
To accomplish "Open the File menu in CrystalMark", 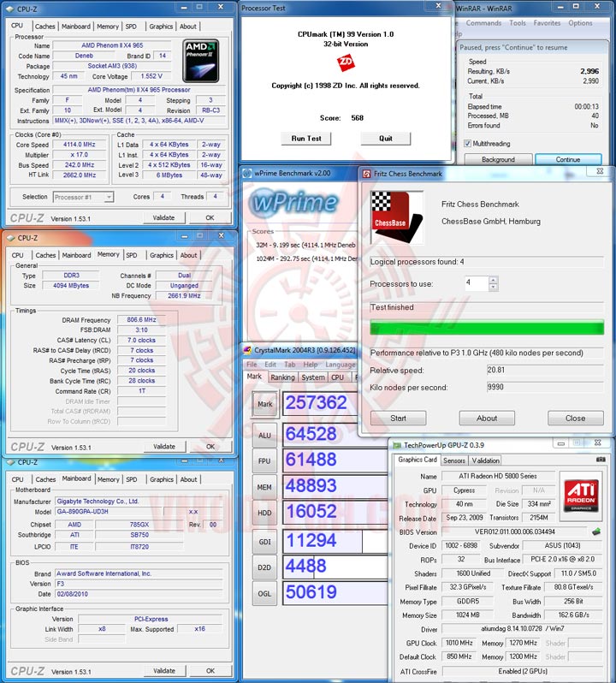I will [x=252, y=364].
